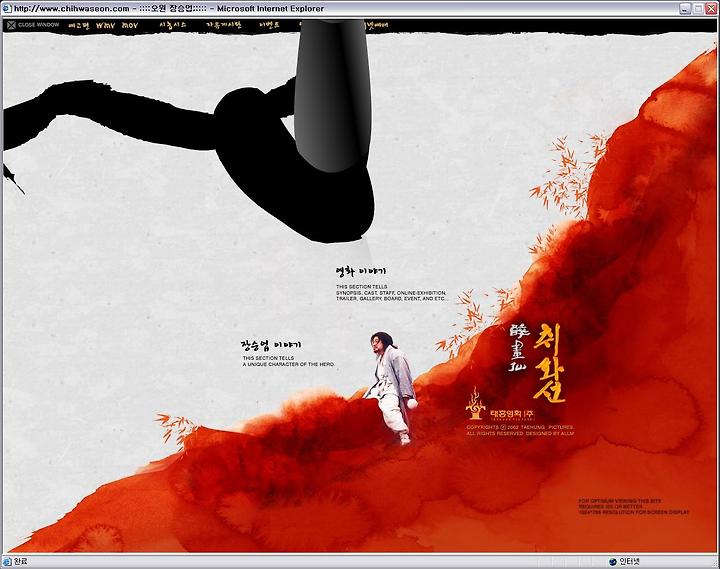Click the CLOSE WINDOW text link
This screenshot has width=720, height=569.
[x=39, y=25]
